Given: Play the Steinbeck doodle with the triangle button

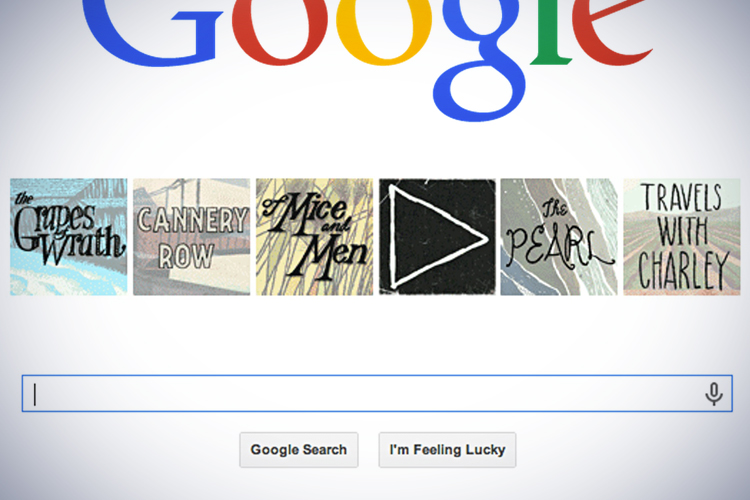Looking at the screenshot, I should point(437,237).
